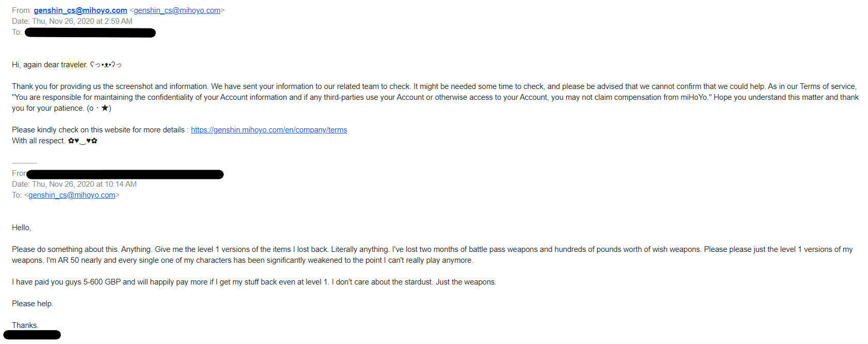The width and height of the screenshot is (868, 344).
Task: Click the 'Hi, again dear' greeting text
Action: coord(36,65)
